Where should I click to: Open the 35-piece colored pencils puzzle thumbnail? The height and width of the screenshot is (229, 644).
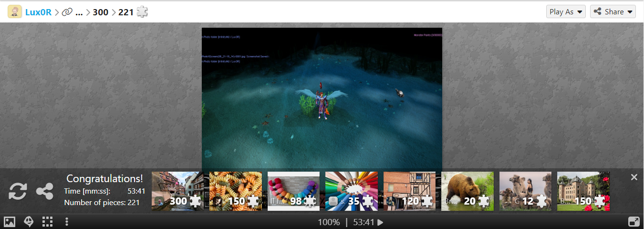[x=352, y=191]
